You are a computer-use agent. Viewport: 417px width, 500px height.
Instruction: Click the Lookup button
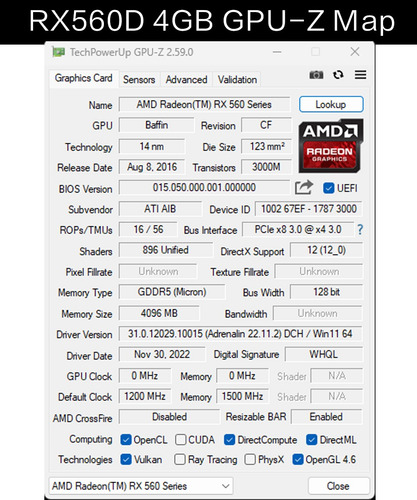pyautogui.click(x=331, y=104)
